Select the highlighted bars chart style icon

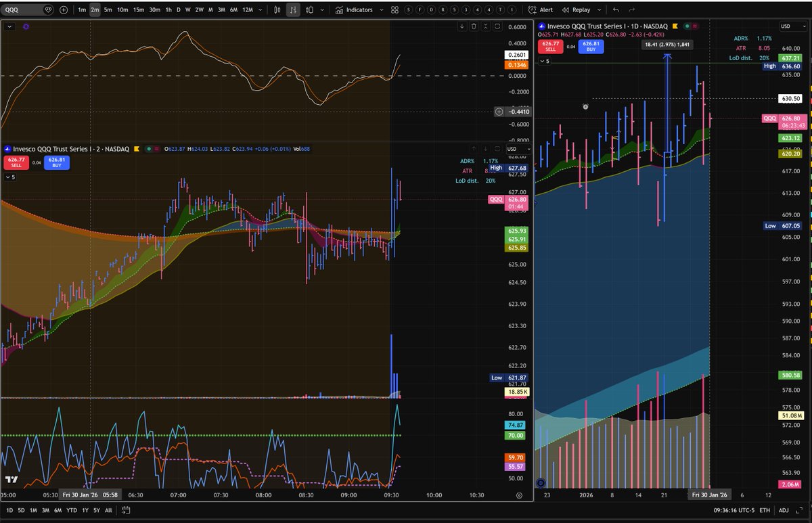point(293,10)
